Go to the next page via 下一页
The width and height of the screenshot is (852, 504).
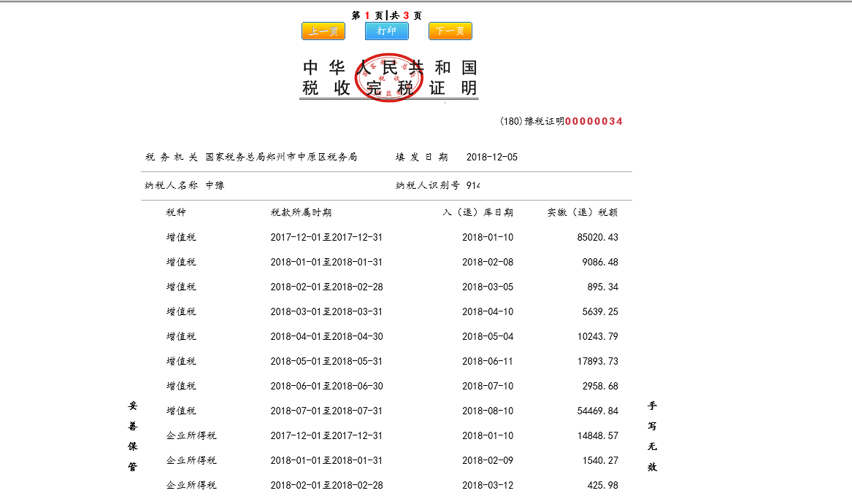(450, 31)
